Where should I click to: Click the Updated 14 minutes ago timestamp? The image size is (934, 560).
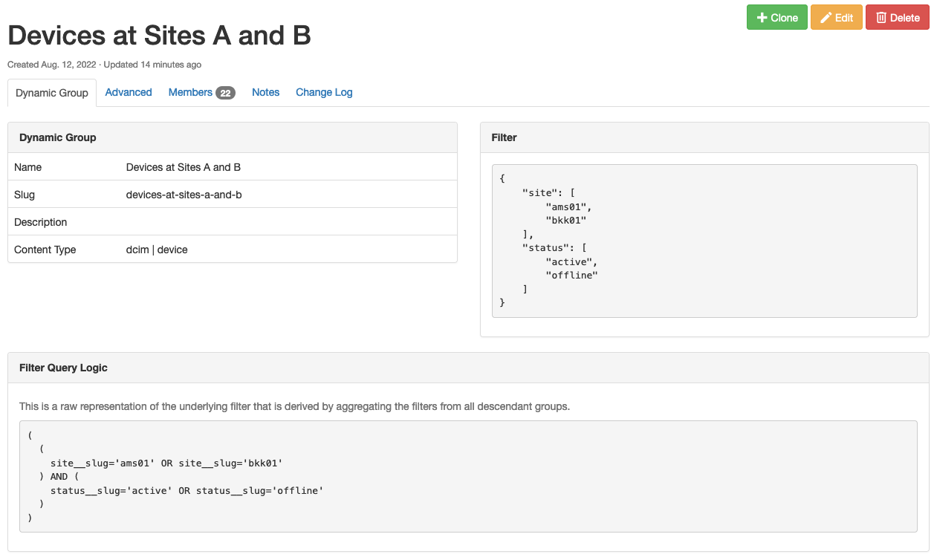[150, 65]
